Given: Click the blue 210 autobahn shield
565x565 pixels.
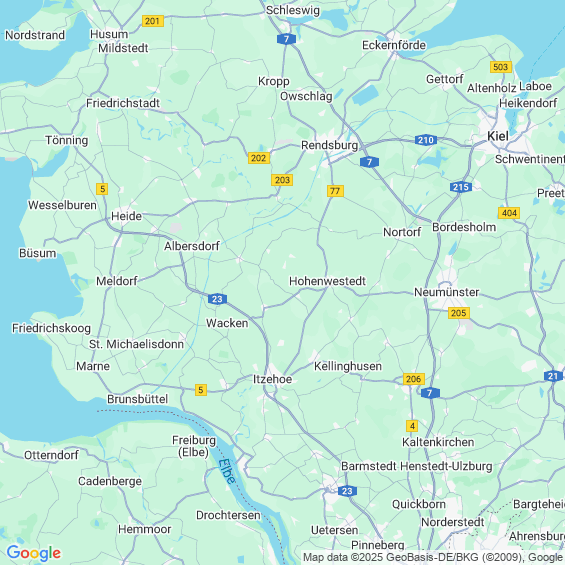Looking at the screenshot, I should (426, 140).
